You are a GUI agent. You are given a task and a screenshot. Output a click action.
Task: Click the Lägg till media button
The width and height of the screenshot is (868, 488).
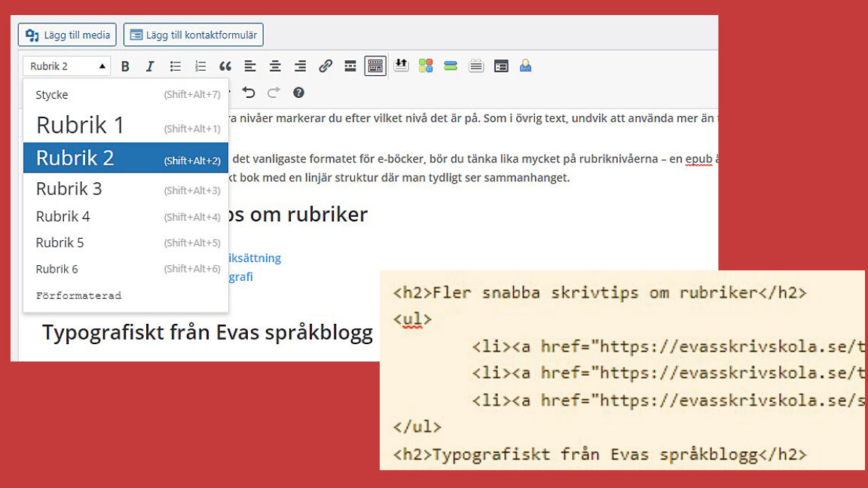click(67, 35)
